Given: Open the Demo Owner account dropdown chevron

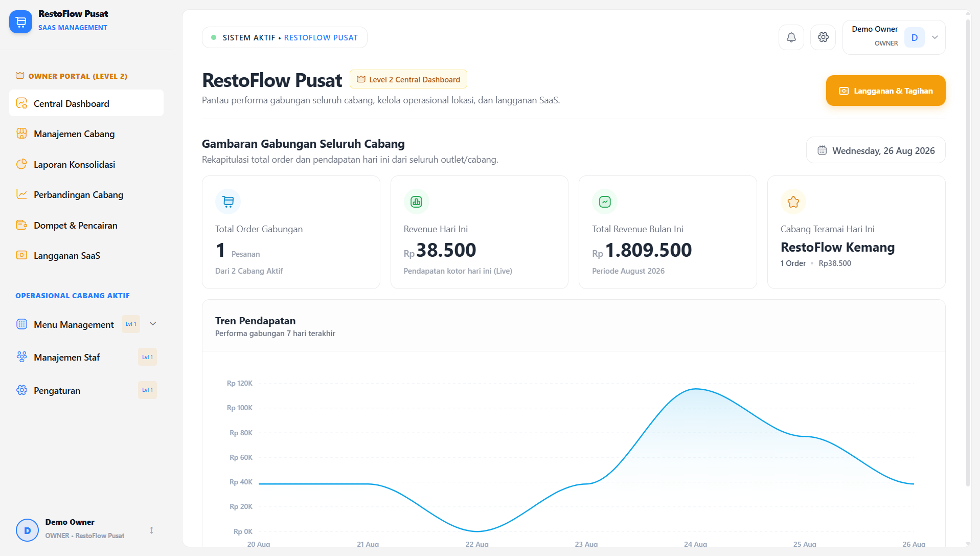Looking at the screenshot, I should 935,37.
